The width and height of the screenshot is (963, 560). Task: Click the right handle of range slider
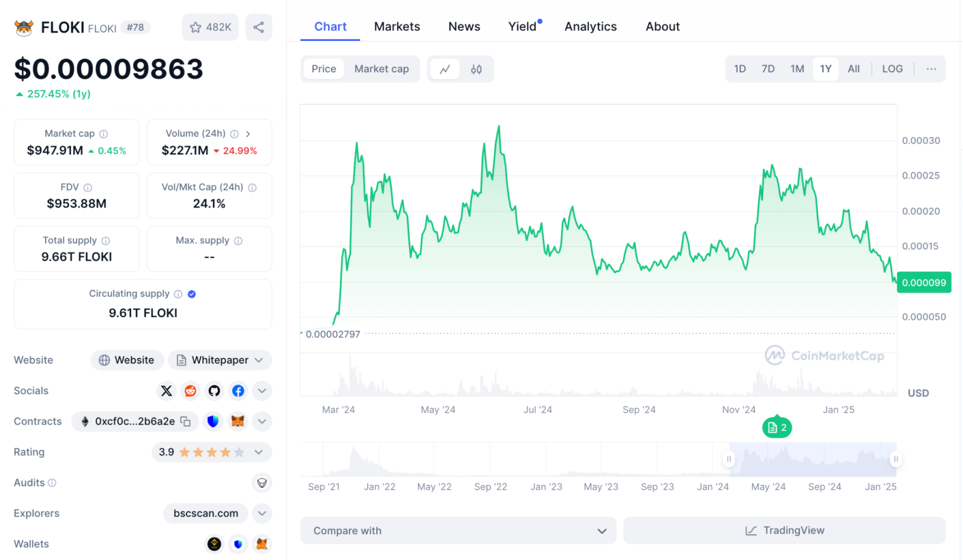tap(896, 459)
